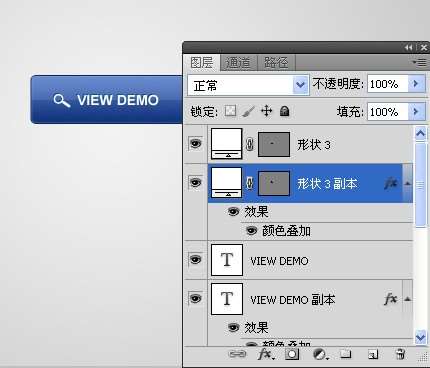
Task: Switch to the 图层 tab
Action: pos(202,62)
